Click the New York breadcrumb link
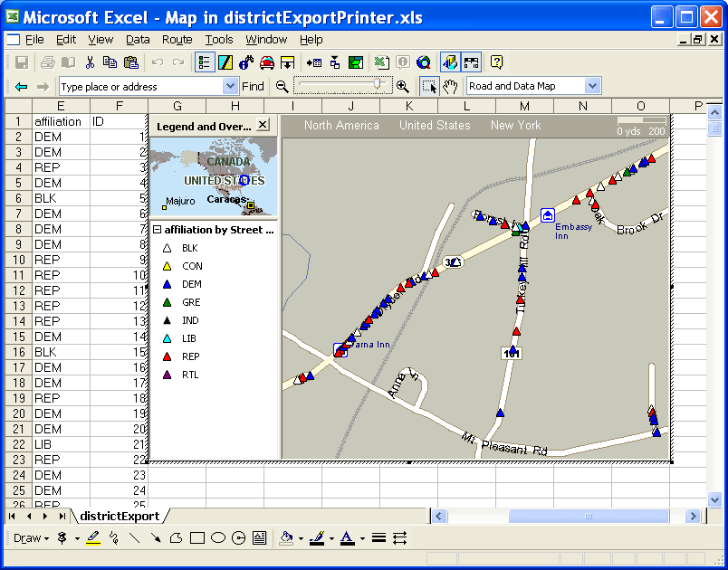Screen dimensions: 728x570 click(x=515, y=125)
